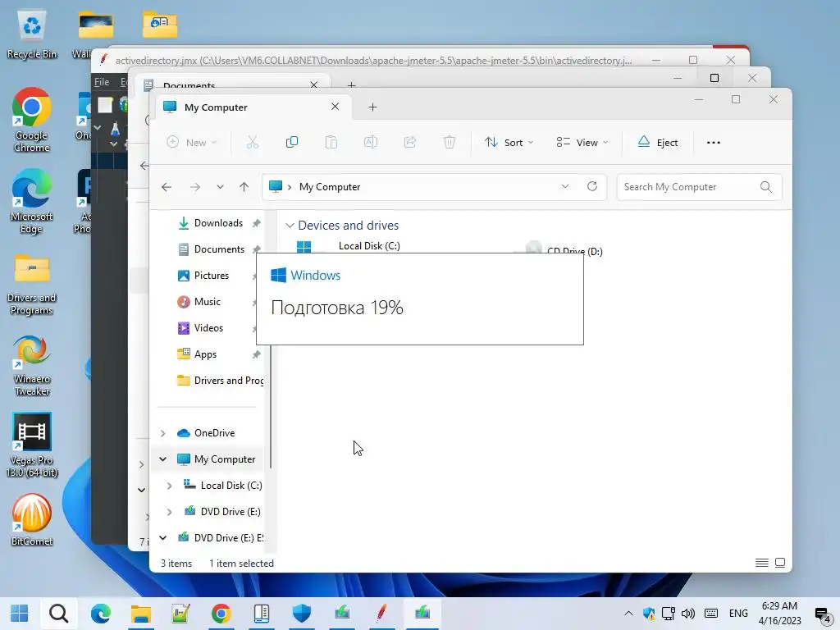Click the Paste clipboard icon
The height and width of the screenshot is (630, 840).
click(x=331, y=143)
